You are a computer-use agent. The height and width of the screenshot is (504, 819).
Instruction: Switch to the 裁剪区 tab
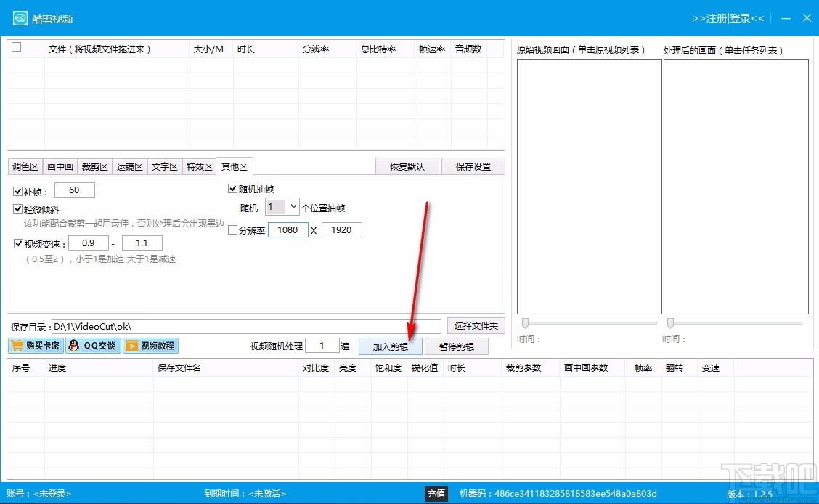94,166
